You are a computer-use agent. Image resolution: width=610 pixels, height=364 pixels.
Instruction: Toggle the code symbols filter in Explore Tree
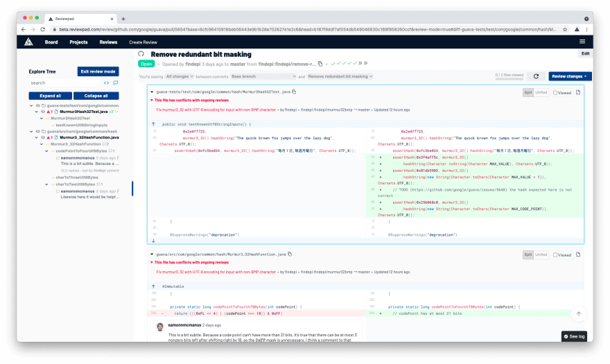106,83
